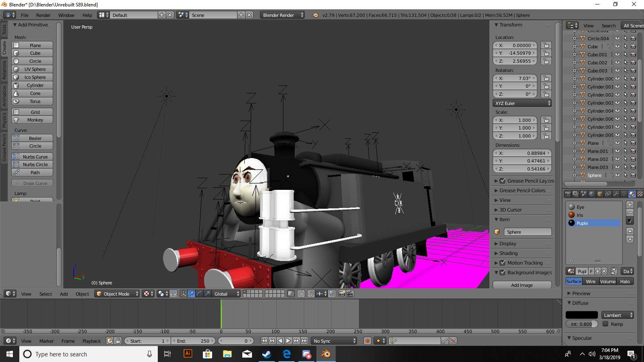Image resolution: width=644 pixels, height=362 pixels.
Task: Click the Add Image button
Action: (522, 285)
